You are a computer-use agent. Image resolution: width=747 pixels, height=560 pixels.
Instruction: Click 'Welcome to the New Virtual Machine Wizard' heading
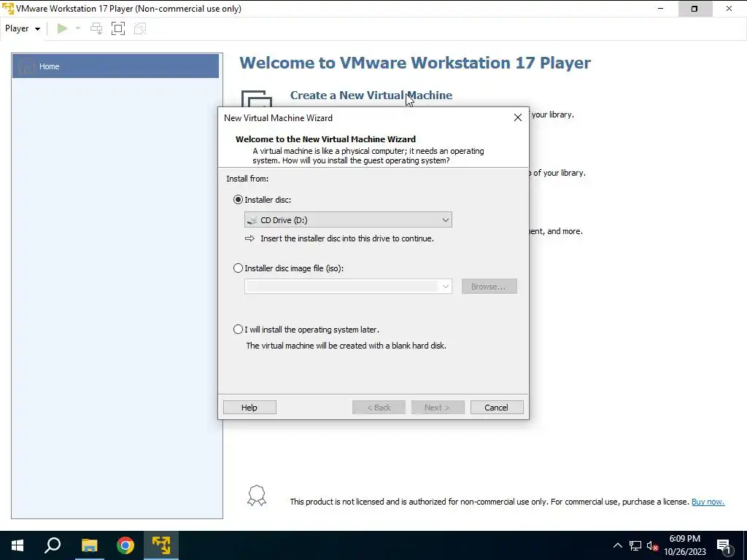point(325,139)
